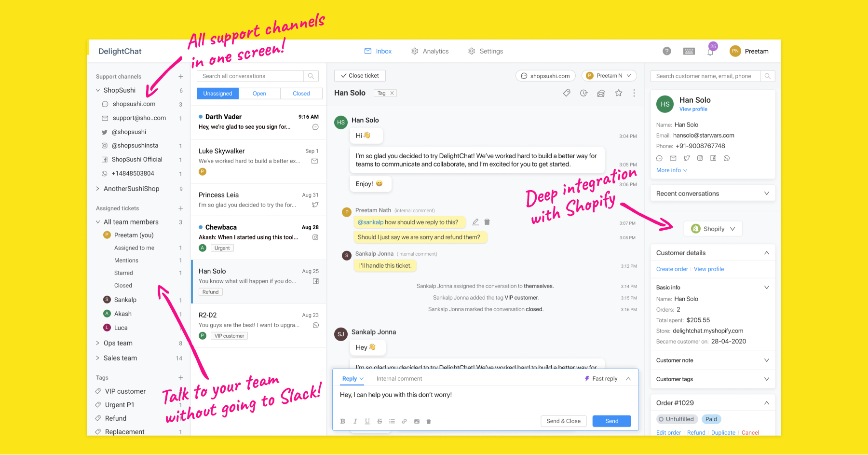The image size is (868, 455).
Task: Mark conversation unread with the envelope icon
Action: click(601, 93)
